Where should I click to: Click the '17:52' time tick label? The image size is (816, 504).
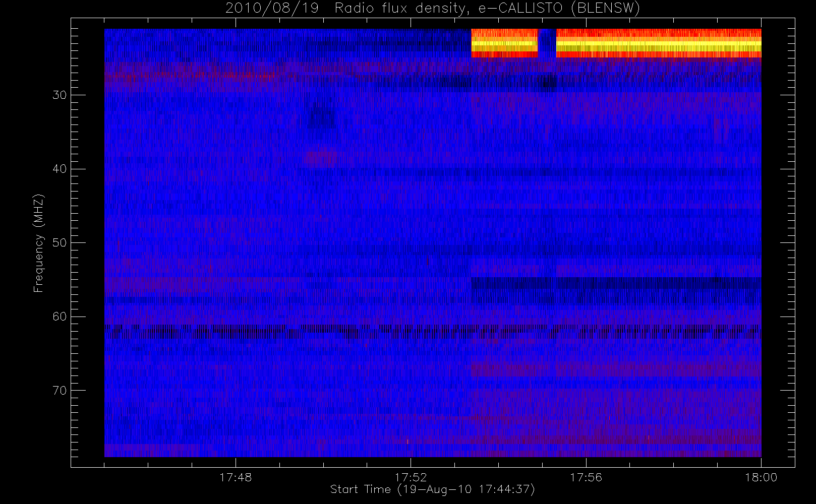pos(411,477)
